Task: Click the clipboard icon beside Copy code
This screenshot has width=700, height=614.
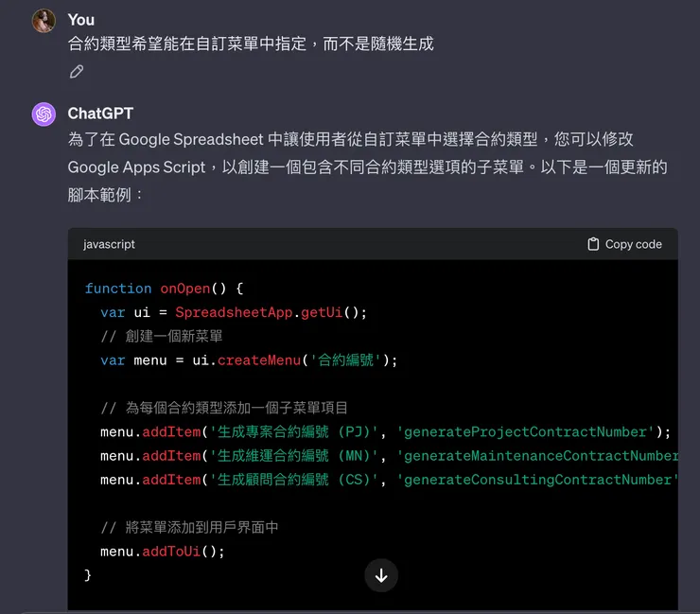Action: (x=593, y=244)
